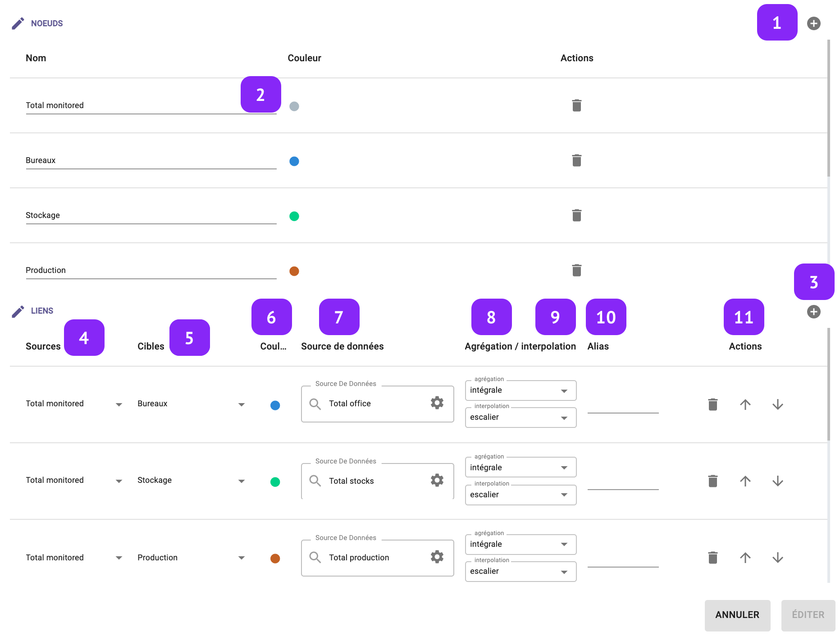840x636 pixels.
Task: Move the Stockage link up
Action: point(745,481)
